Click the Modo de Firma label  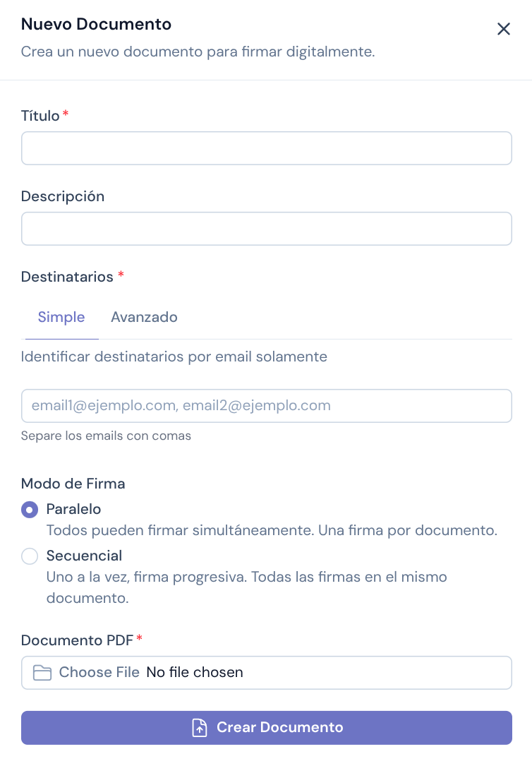coord(73,484)
